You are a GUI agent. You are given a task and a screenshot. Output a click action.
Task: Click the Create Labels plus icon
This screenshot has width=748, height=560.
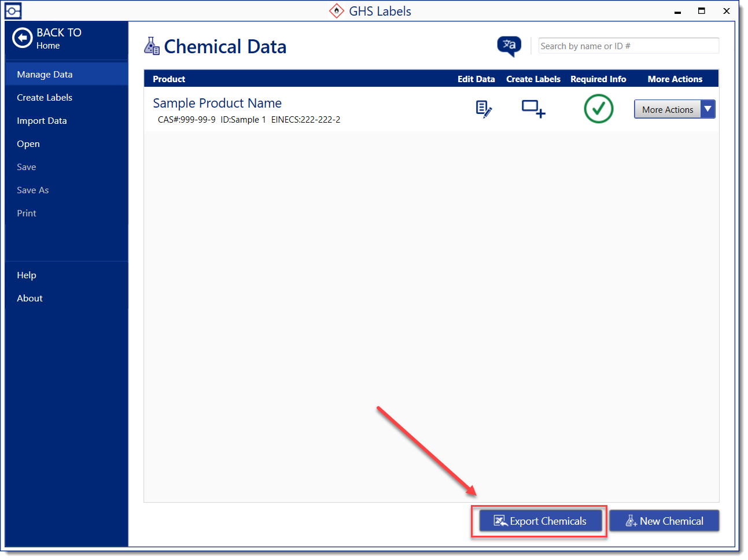click(533, 109)
